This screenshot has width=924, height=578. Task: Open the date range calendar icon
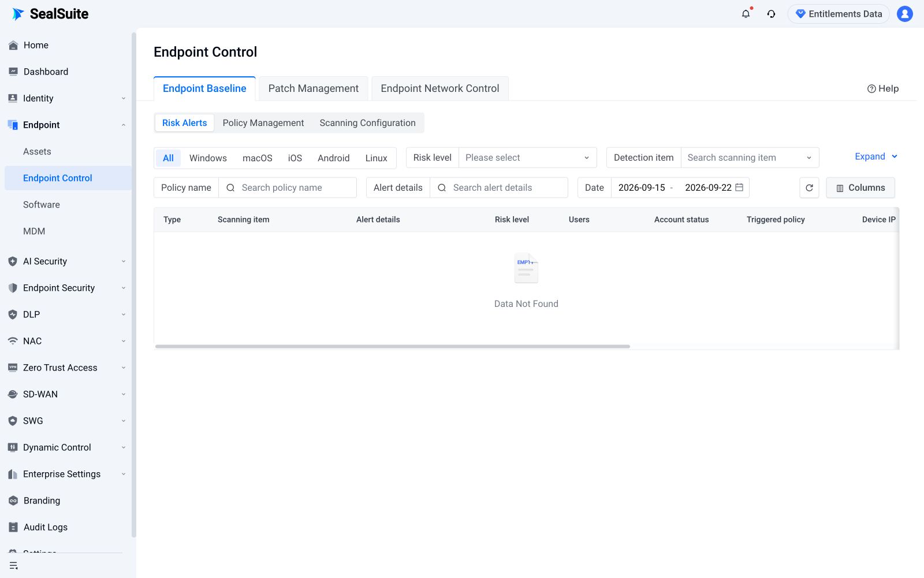(739, 187)
